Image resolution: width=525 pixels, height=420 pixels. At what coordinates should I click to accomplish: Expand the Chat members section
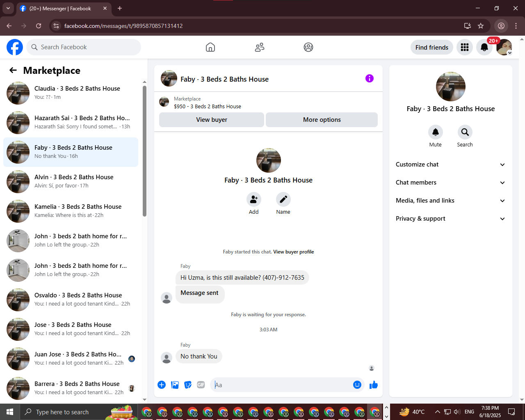(x=451, y=183)
